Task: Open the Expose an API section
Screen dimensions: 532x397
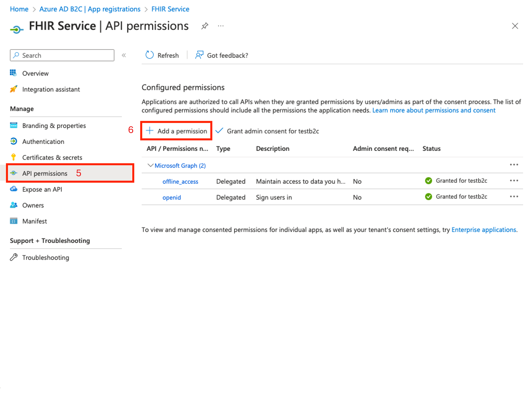Action: pos(42,189)
